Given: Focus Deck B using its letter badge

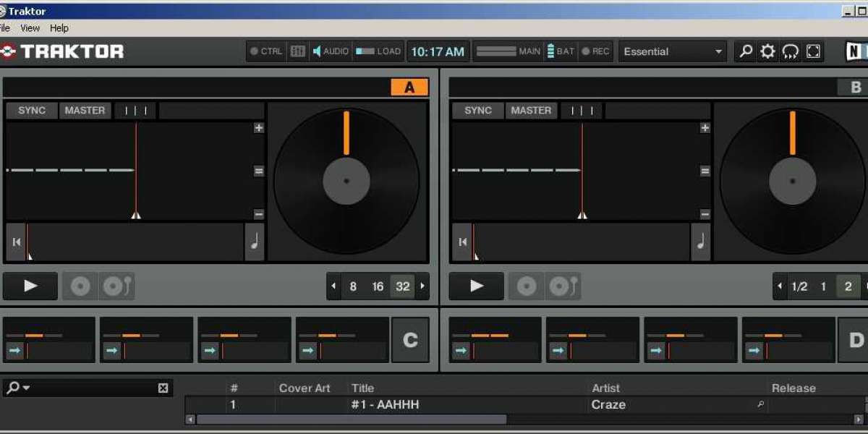Looking at the screenshot, I should click(x=856, y=88).
